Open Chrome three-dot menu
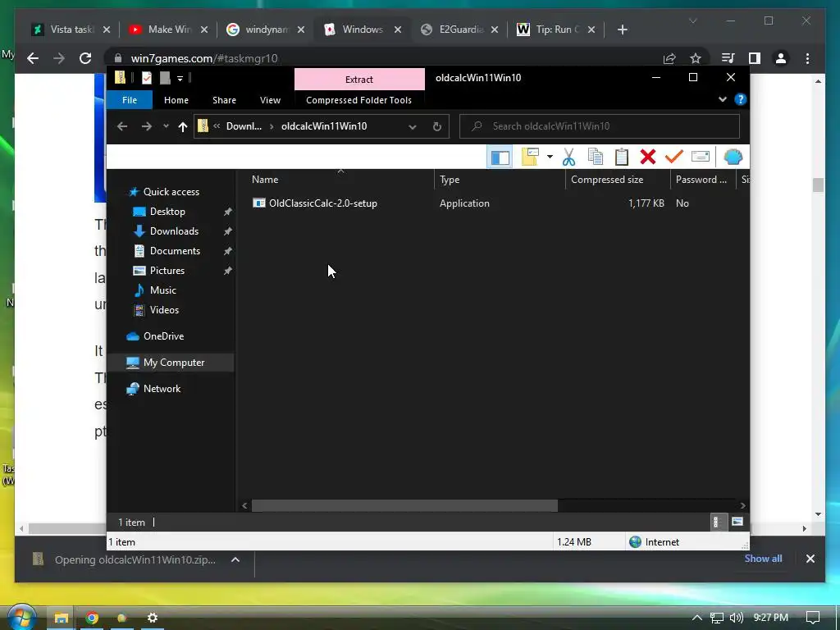Viewport: 840px width, 630px height. click(807, 58)
